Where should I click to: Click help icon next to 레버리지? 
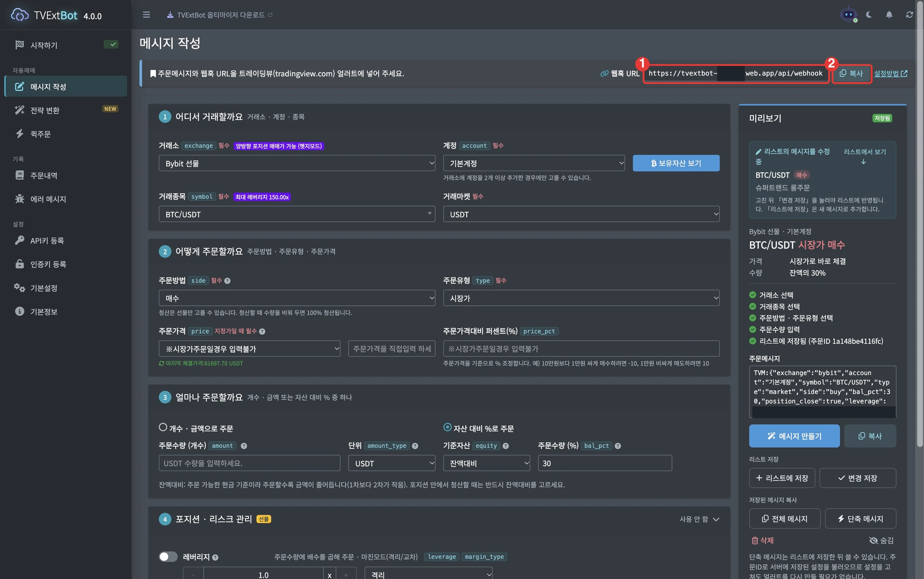click(x=215, y=557)
